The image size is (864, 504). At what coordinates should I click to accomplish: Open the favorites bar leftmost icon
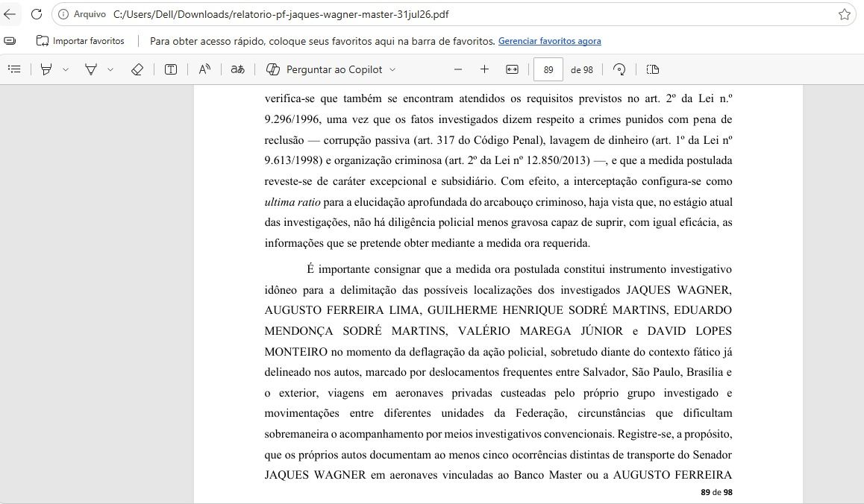pos(10,41)
